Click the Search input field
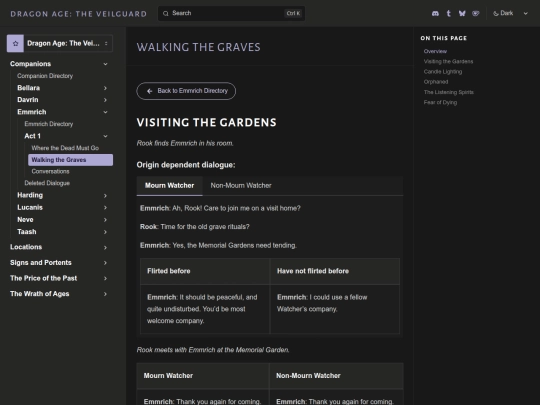The image size is (540, 405). [231, 13]
